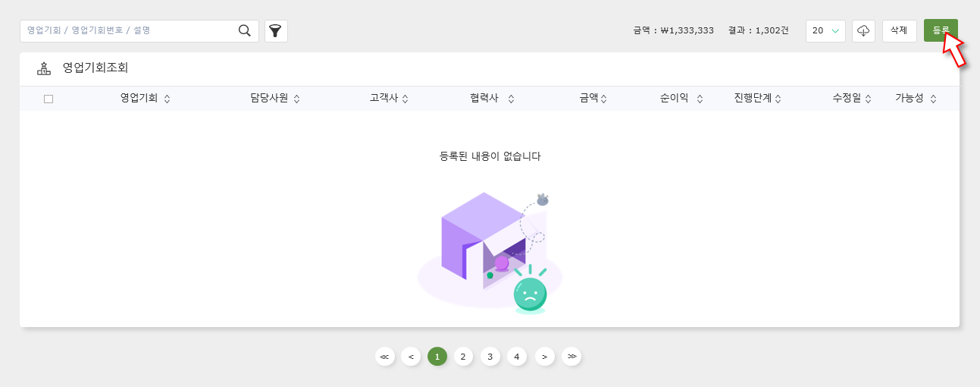This screenshot has width=980, height=387.
Task: Sort by 고객사 column arrows
Action: coord(405,99)
